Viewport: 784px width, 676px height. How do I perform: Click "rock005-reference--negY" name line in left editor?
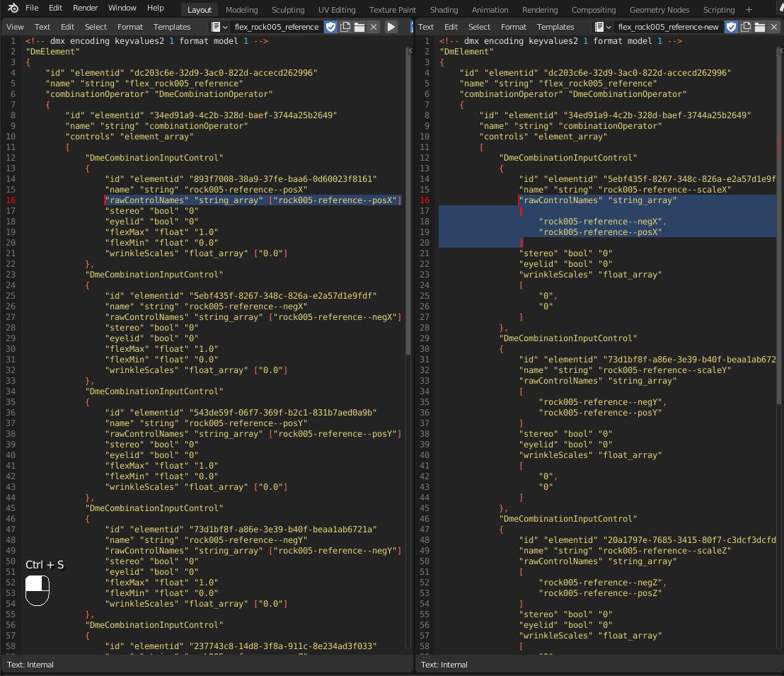point(206,540)
